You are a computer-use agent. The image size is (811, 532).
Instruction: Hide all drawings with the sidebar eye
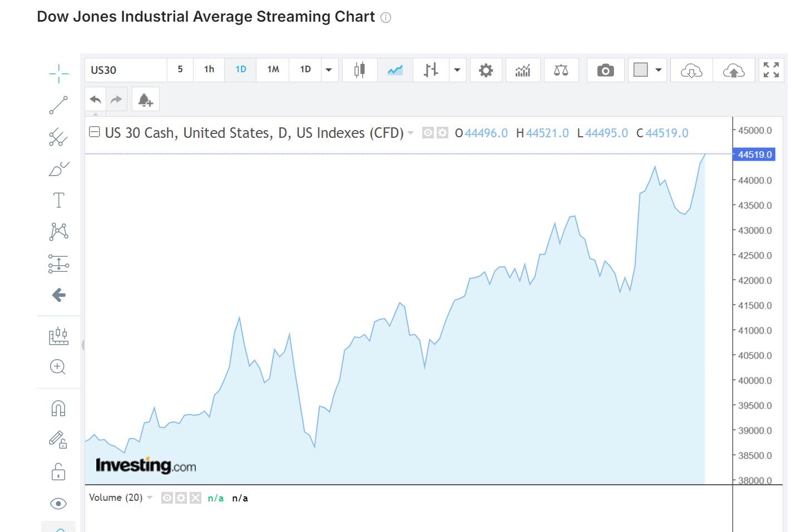[x=58, y=504]
